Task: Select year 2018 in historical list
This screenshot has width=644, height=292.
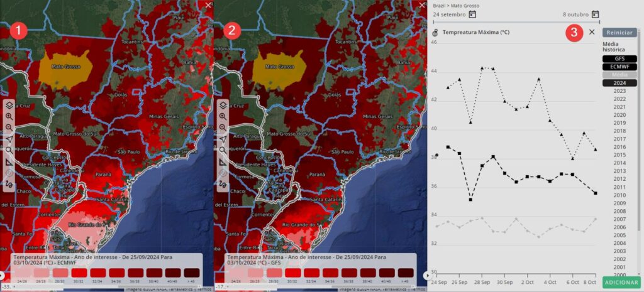Action: (619, 131)
